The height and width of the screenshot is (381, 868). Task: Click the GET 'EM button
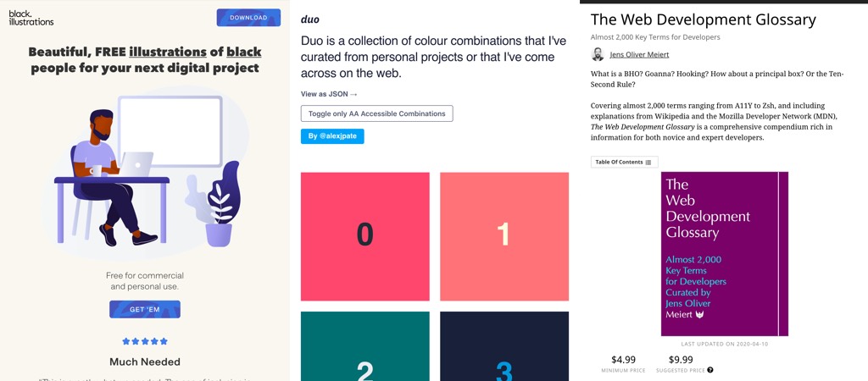click(x=145, y=309)
